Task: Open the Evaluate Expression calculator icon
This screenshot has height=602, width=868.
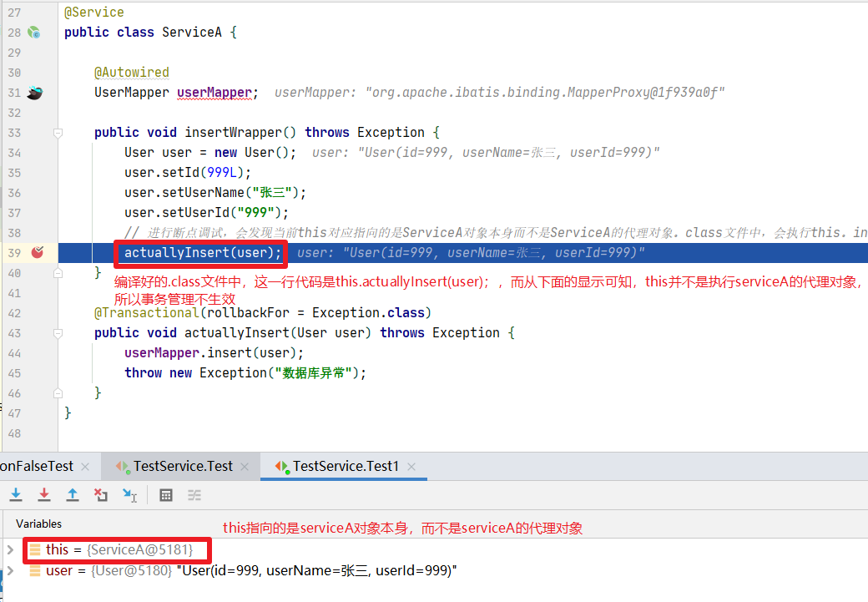Action: tap(166, 495)
